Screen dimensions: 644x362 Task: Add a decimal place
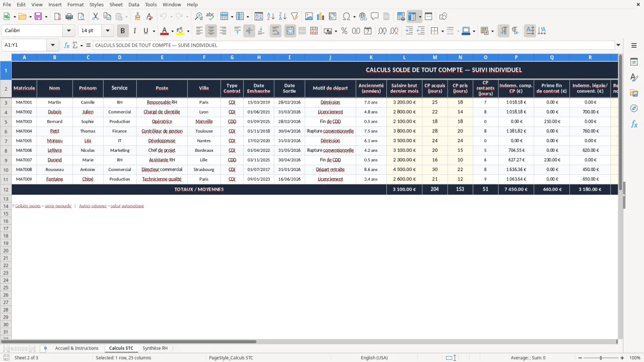[382, 31]
